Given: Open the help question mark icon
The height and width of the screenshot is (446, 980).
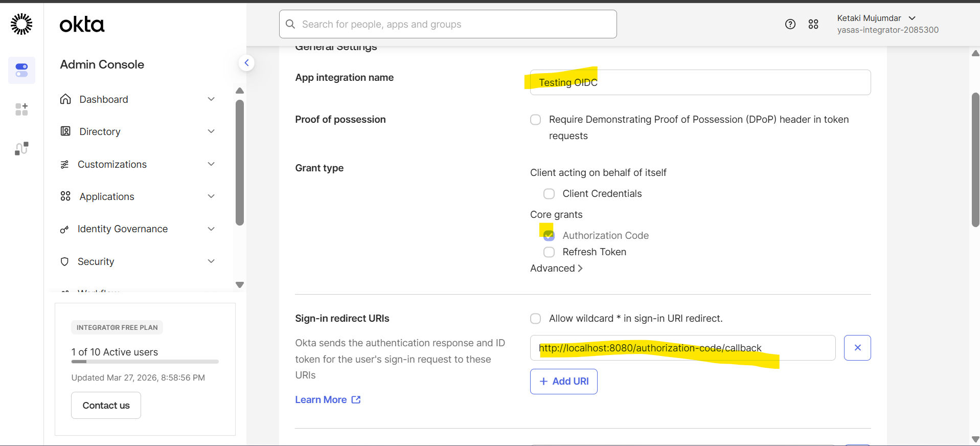Looking at the screenshot, I should [x=790, y=24].
